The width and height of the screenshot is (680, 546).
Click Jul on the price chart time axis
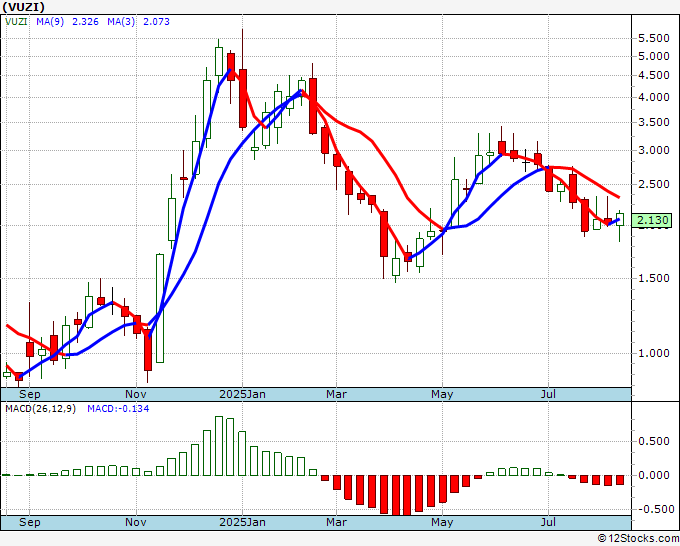tap(549, 394)
